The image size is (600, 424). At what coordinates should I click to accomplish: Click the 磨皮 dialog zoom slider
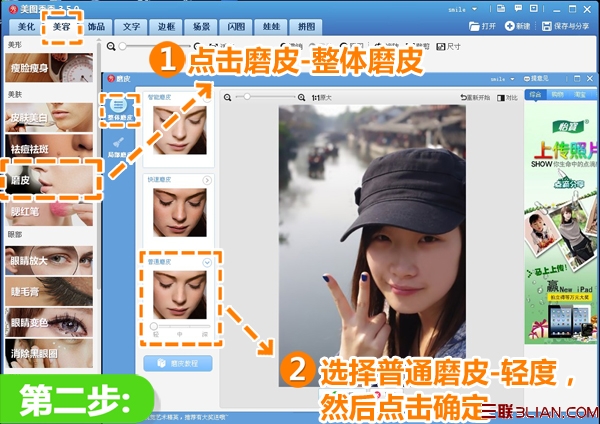265,97
